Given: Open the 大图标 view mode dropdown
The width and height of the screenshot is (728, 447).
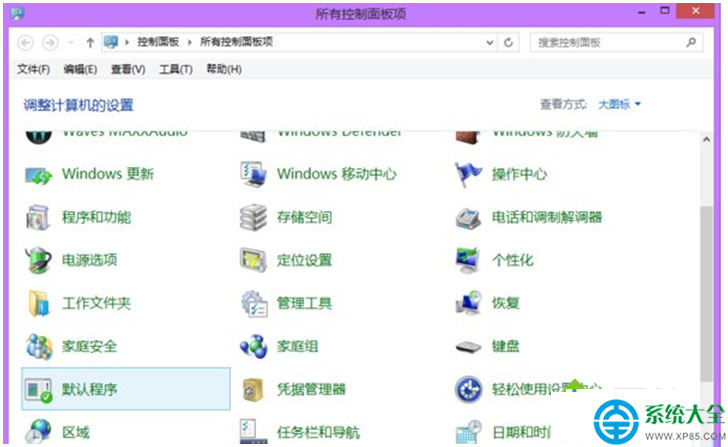Looking at the screenshot, I should [x=619, y=104].
